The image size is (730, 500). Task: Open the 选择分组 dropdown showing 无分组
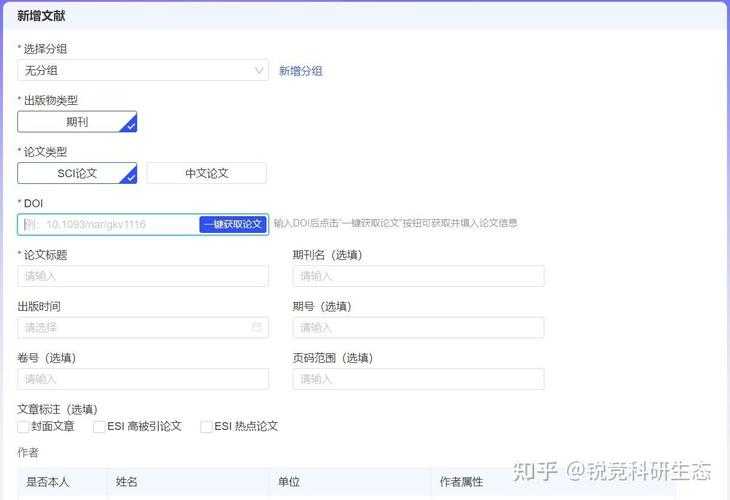(x=143, y=70)
